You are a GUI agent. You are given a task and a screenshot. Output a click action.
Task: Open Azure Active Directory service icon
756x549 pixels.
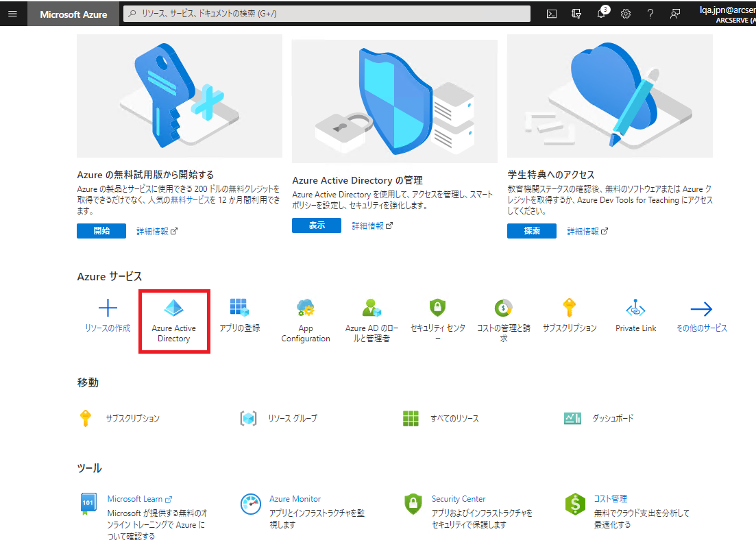tap(174, 308)
